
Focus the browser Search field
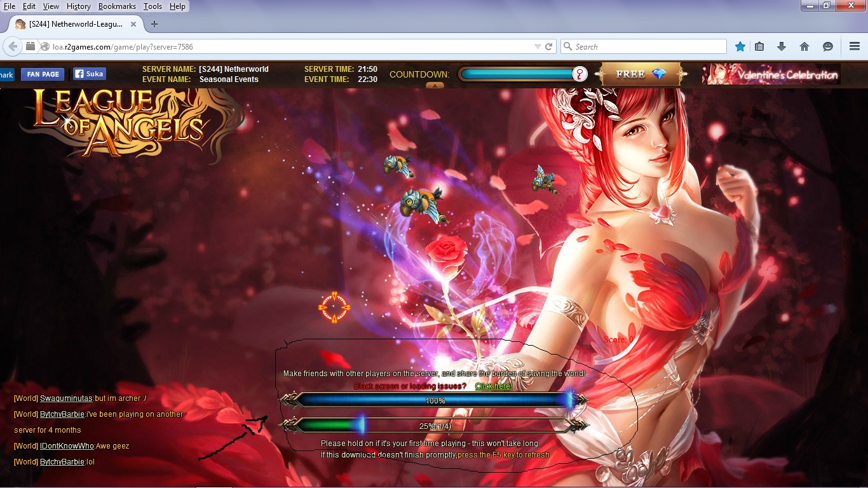coord(648,46)
